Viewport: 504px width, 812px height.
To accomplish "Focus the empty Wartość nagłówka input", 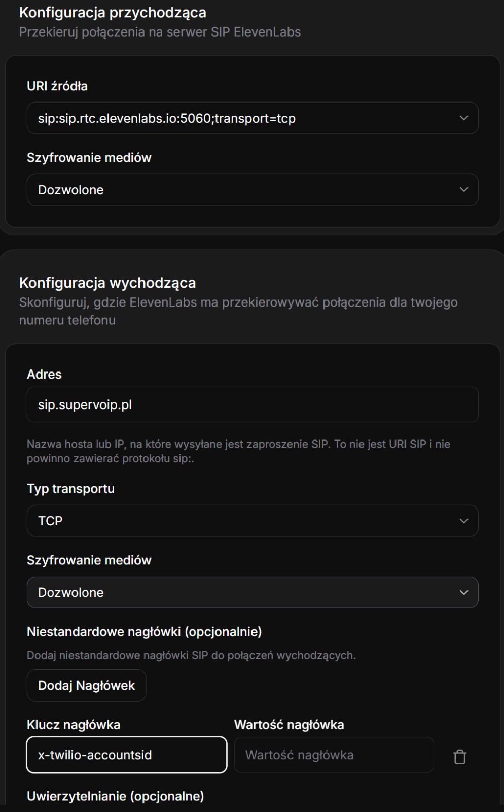I will tap(334, 755).
